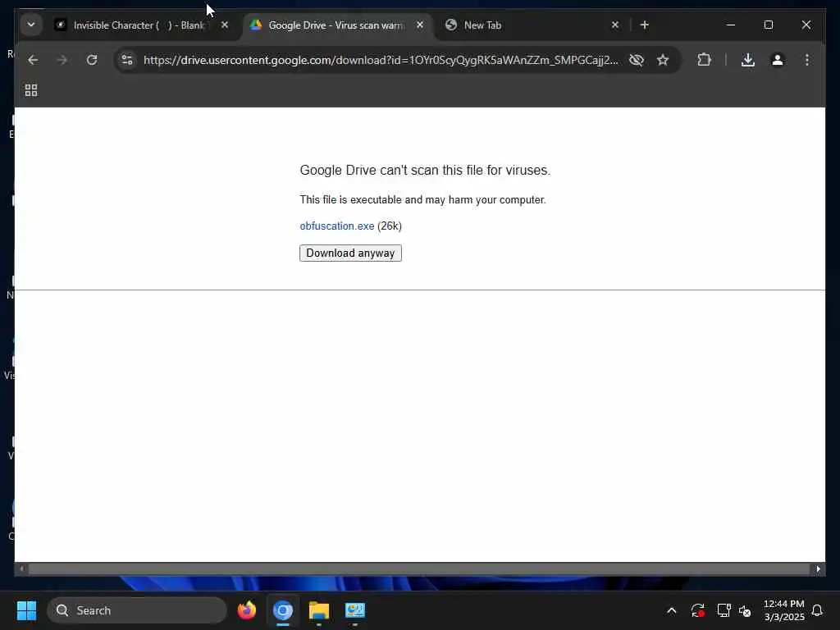Image resolution: width=840 pixels, height=630 pixels.
Task: Click the taskbar Search box
Action: [137, 610]
